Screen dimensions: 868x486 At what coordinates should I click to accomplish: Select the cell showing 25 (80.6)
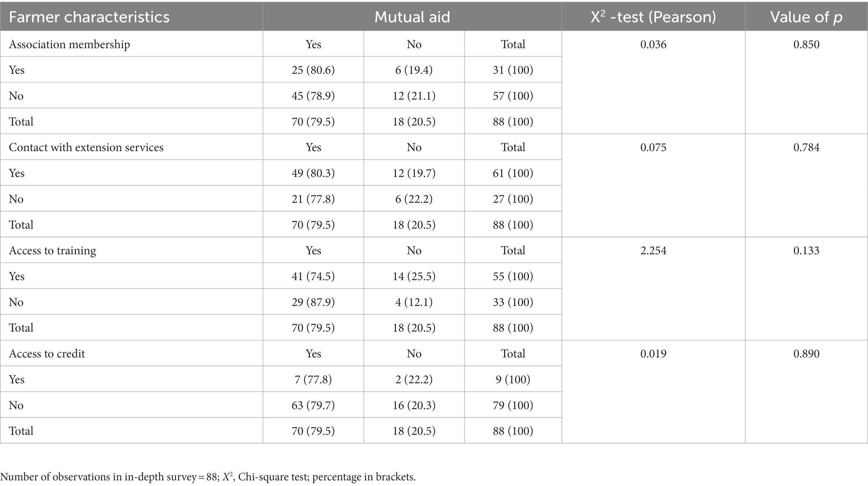coord(313,70)
